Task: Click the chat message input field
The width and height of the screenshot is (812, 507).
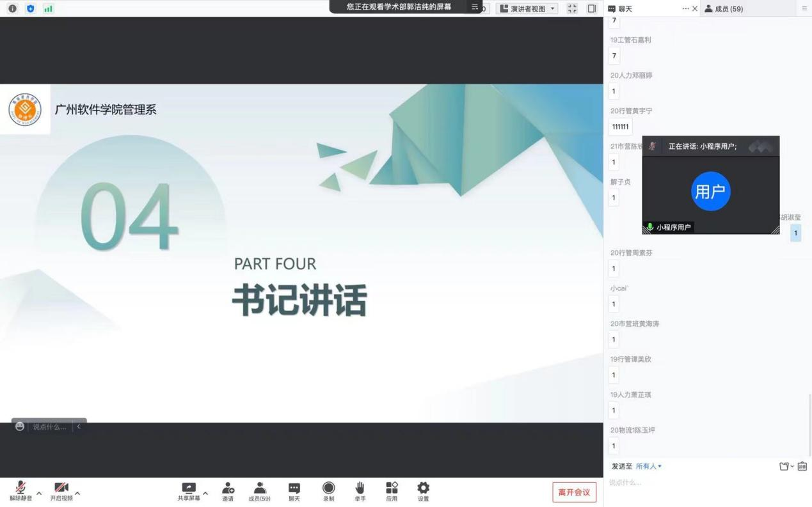Action: (704, 483)
